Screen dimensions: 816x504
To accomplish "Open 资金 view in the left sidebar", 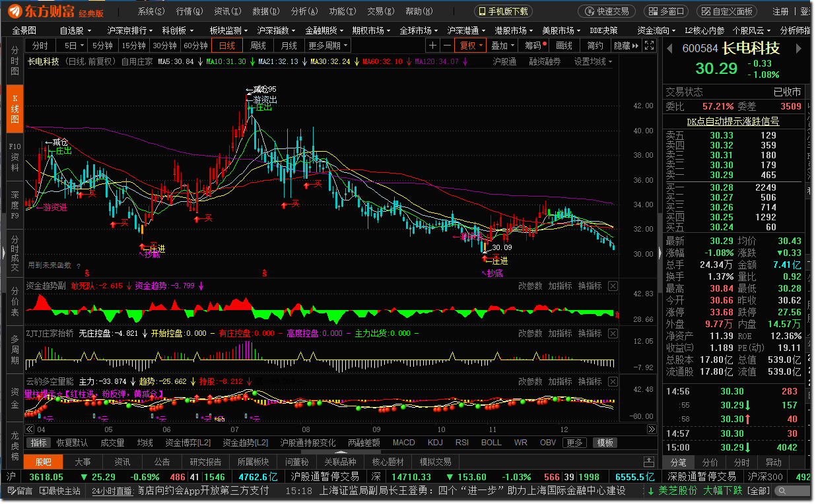I will (x=15, y=398).
